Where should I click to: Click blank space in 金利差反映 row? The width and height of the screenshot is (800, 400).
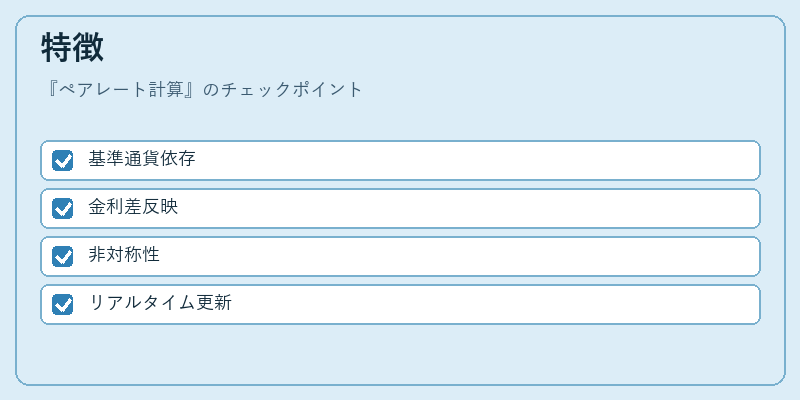(467, 208)
